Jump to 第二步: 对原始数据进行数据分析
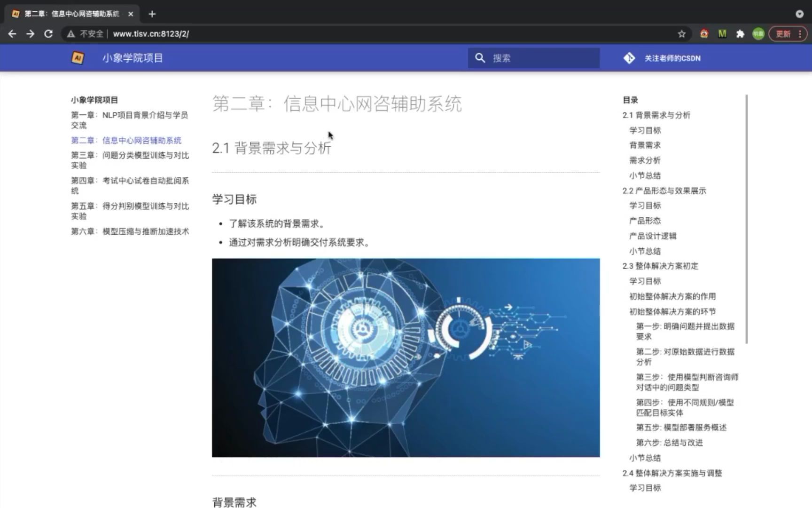The image size is (812, 508). (x=685, y=357)
